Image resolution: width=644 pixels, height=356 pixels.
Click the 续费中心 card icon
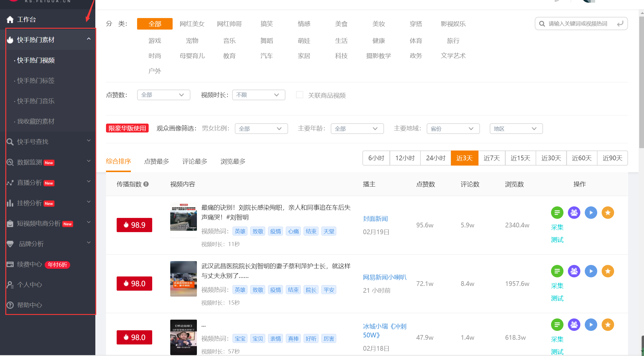tap(10, 264)
